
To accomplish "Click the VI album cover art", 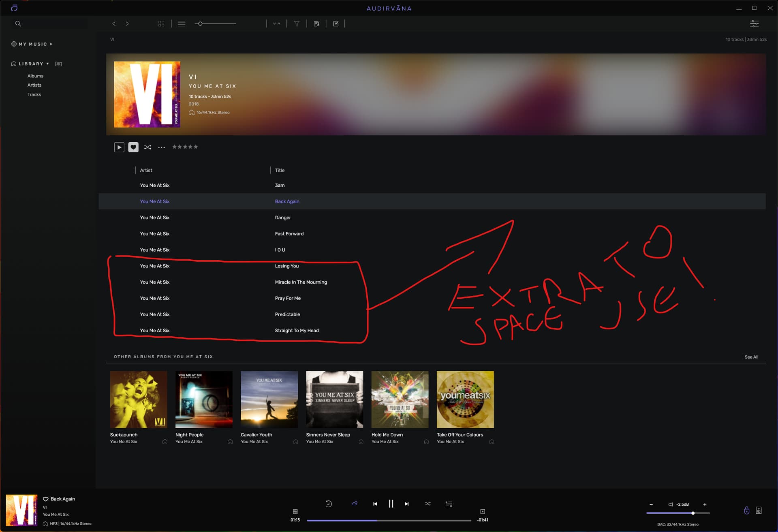I will (x=147, y=94).
